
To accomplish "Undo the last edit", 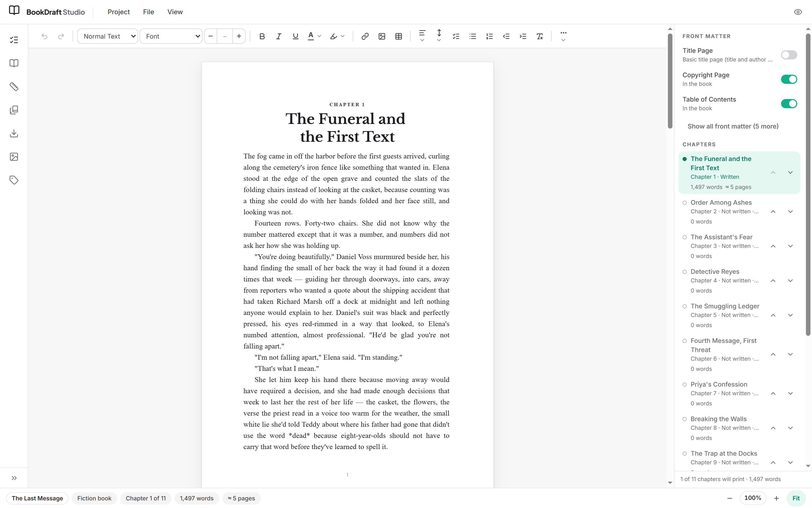I will tap(44, 36).
